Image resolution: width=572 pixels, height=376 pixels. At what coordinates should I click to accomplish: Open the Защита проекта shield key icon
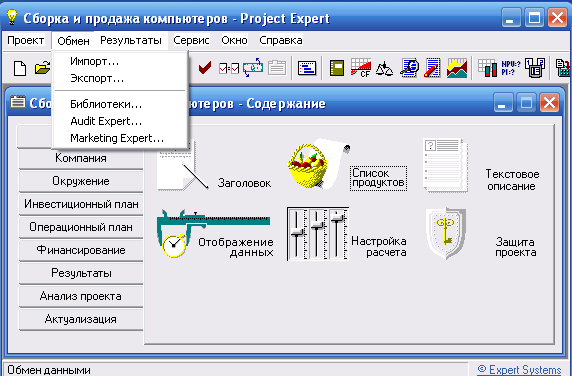click(x=445, y=233)
